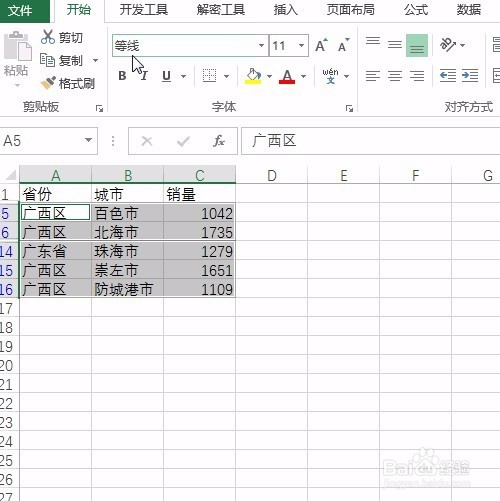This screenshot has height=501, width=500.
Task: Decrease font size with small A icon
Action: [343, 45]
